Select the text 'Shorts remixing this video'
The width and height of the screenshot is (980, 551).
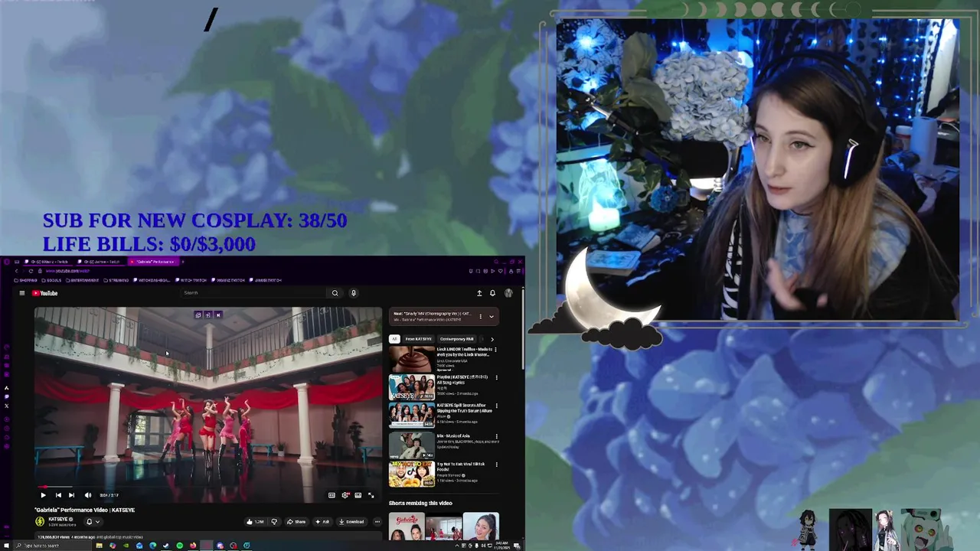pos(420,503)
